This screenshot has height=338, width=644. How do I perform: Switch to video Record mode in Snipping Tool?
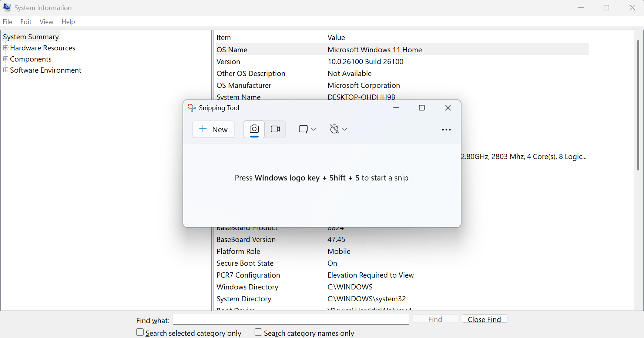pyautogui.click(x=275, y=129)
